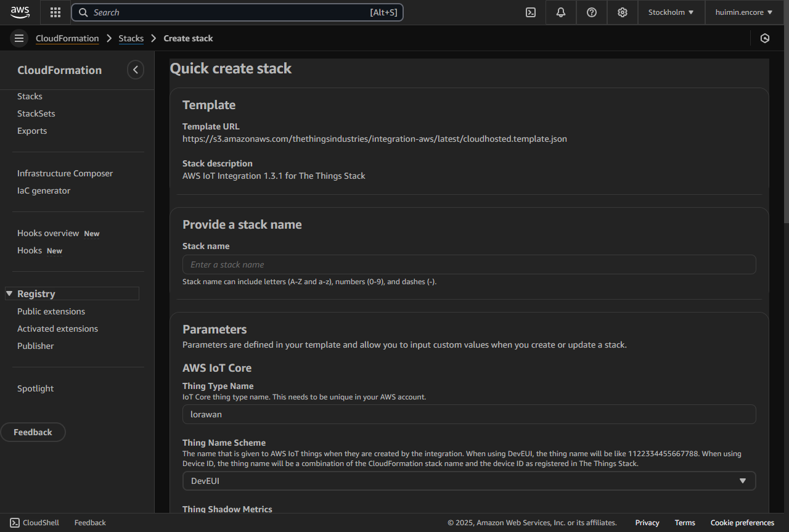Open the huimin.encore account menu
Screen dimensions: 789x532
tap(744, 12)
